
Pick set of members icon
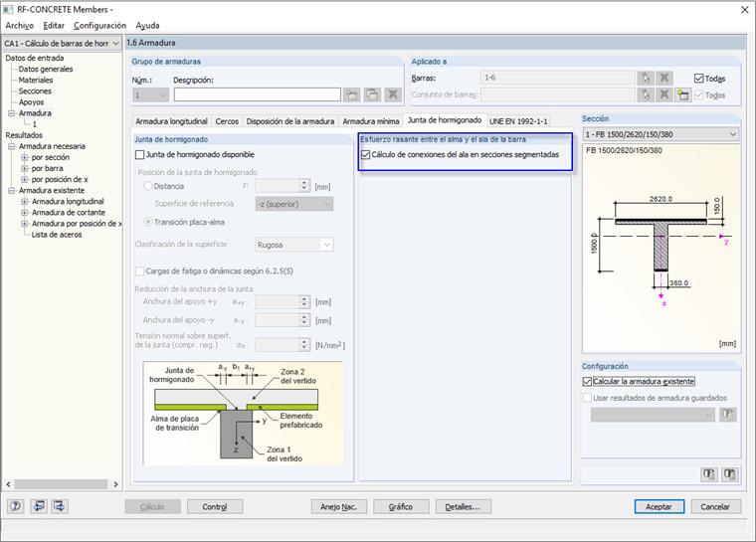click(646, 94)
